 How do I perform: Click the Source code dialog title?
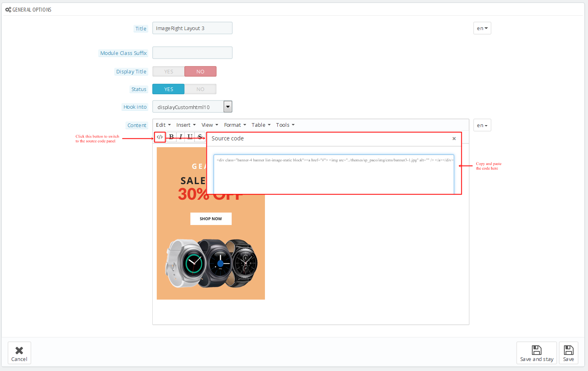228,138
